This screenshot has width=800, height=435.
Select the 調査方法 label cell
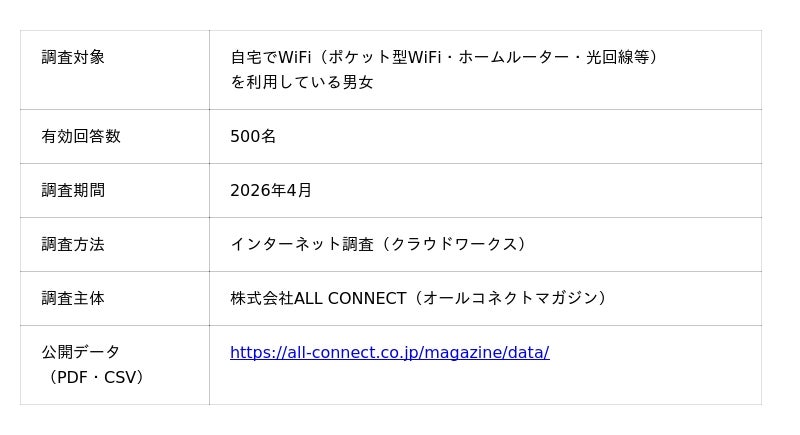tap(73, 244)
